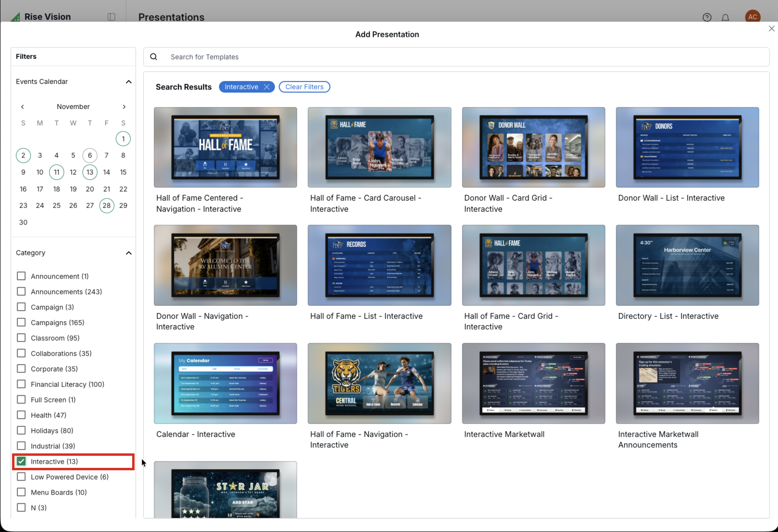Collapse the Events Calendar section
This screenshot has width=778, height=532.
129,82
